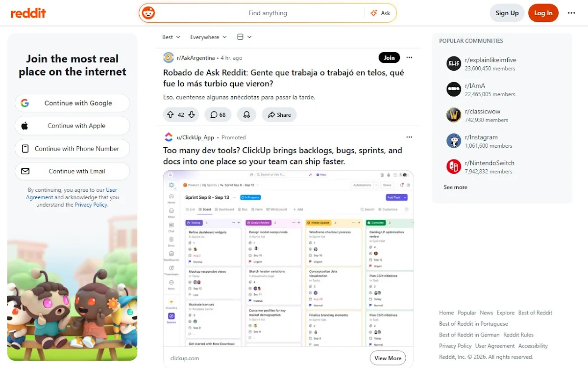This screenshot has height=368, width=588.
Task: Click Best of Reddit in German
Action: [469, 335]
